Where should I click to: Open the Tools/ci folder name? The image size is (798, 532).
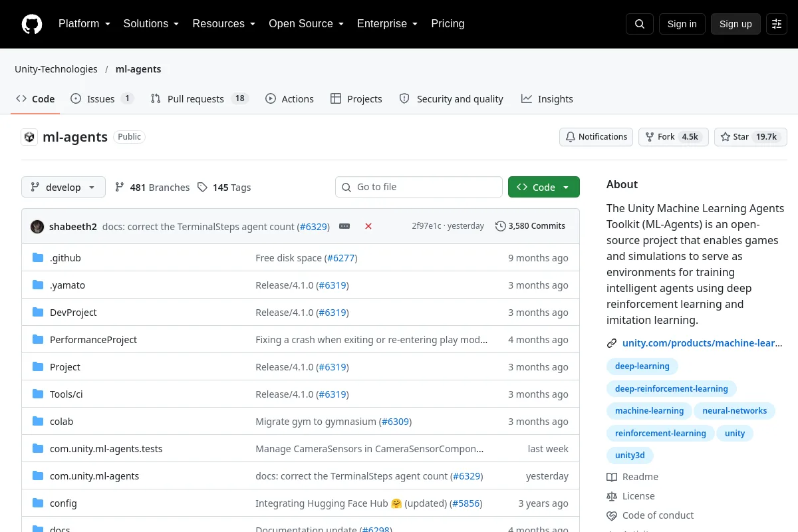tap(66, 394)
